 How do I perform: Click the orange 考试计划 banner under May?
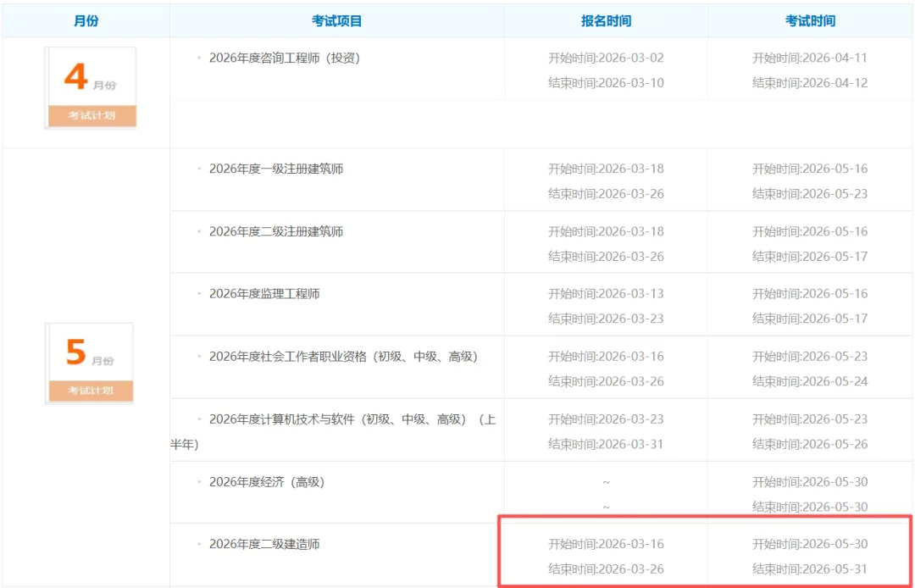[x=90, y=391]
